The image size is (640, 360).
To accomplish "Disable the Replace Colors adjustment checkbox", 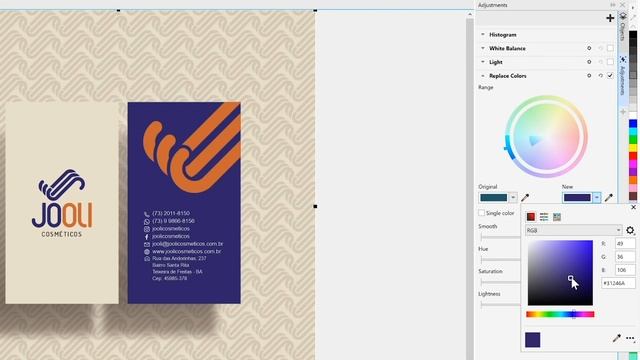I will tap(610, 76).
